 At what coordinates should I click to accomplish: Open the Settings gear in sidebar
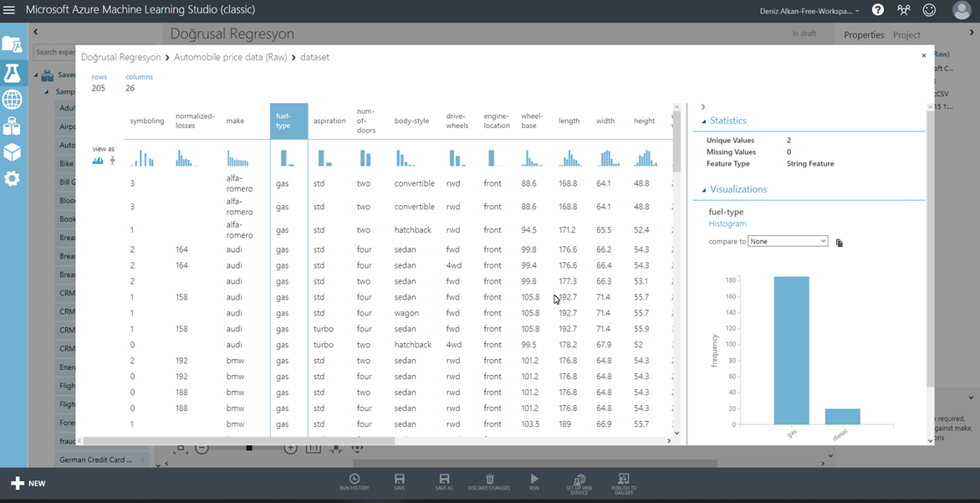[13, 179]
